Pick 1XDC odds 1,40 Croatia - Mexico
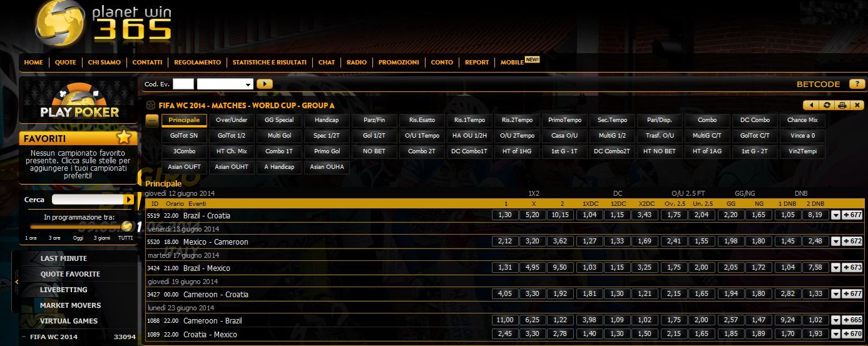 [590, 334]
